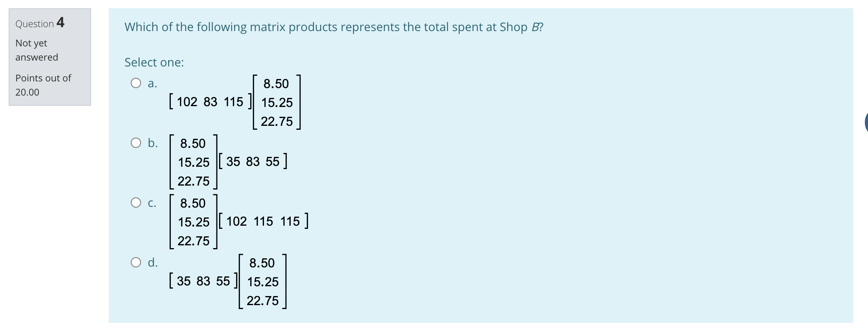The height and width of the screenshot is (335, 868).
Task: Click the Not yet answered status text
Action: pos(36,50)
